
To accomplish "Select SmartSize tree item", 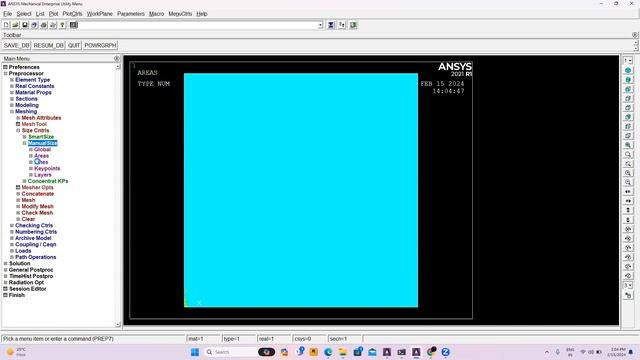I will pos(41,137).
